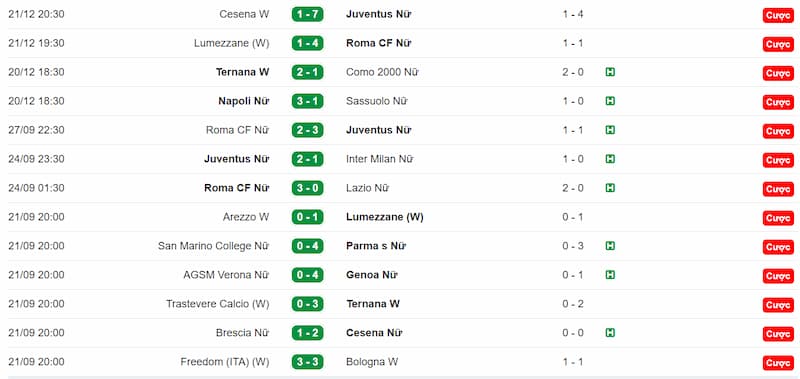Open the 3 - 3 score badge
Viewport: 800px width, 379px height.
308,362
